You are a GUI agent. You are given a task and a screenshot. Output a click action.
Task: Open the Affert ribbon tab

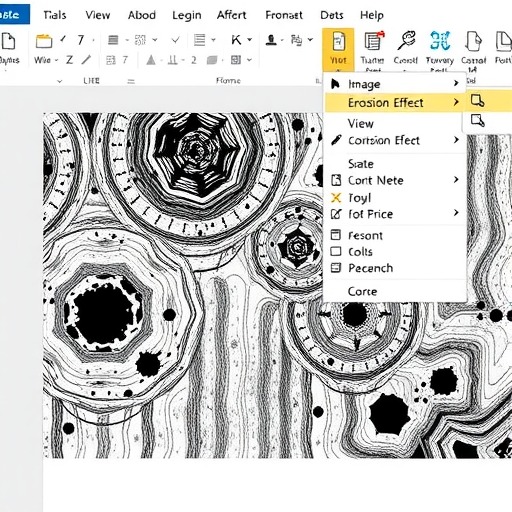point(231,15)
